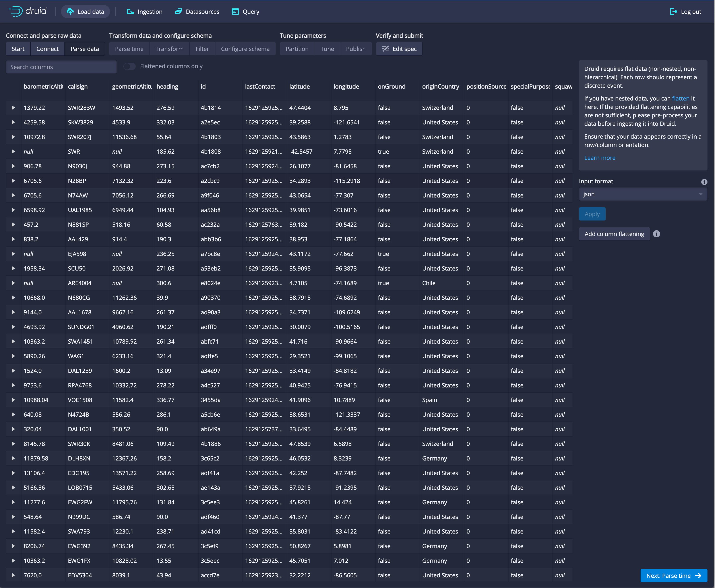715x588 pixels.
Task: Expand the row with callsign EJA598
Action: pos(13,254)
